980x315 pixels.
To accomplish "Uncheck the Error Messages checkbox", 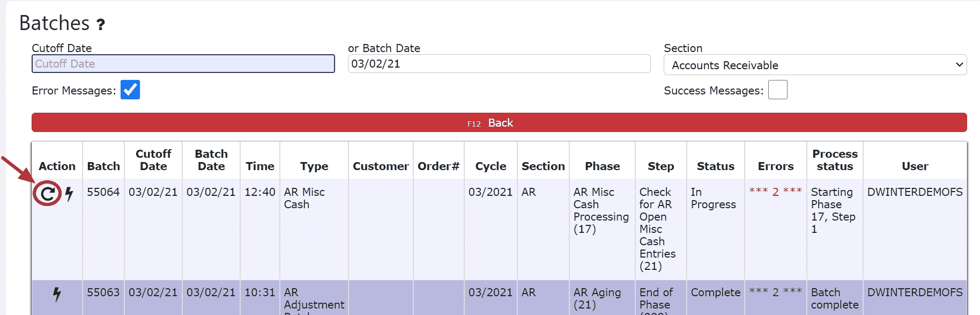I will (x=130, y=90).
